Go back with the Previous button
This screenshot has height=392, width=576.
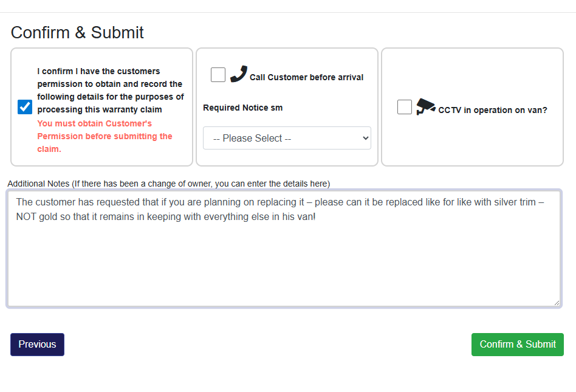37,344
